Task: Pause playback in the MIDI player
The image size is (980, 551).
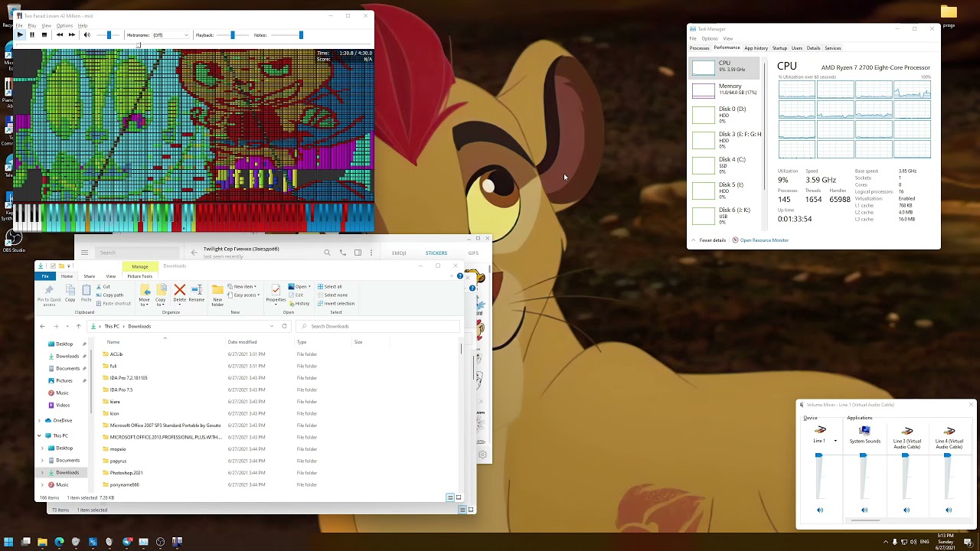Action: coord(32,34)
